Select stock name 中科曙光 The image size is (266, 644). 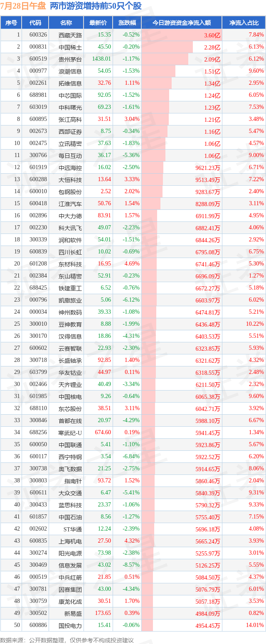(70, 108)
